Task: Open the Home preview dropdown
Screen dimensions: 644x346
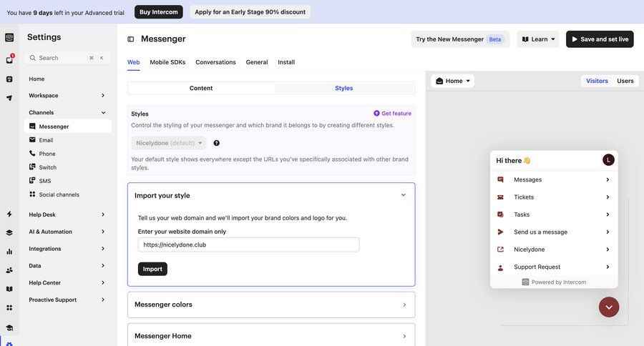Action: 453,81
